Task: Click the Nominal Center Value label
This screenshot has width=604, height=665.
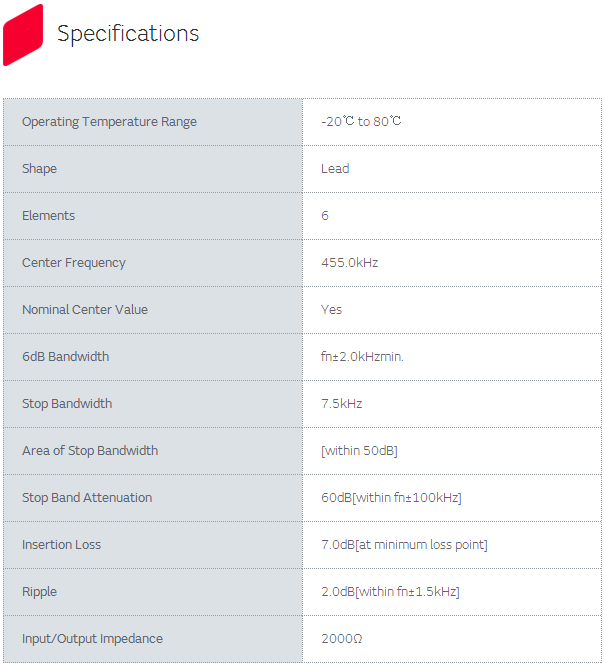Action: [x=84, y=310]
